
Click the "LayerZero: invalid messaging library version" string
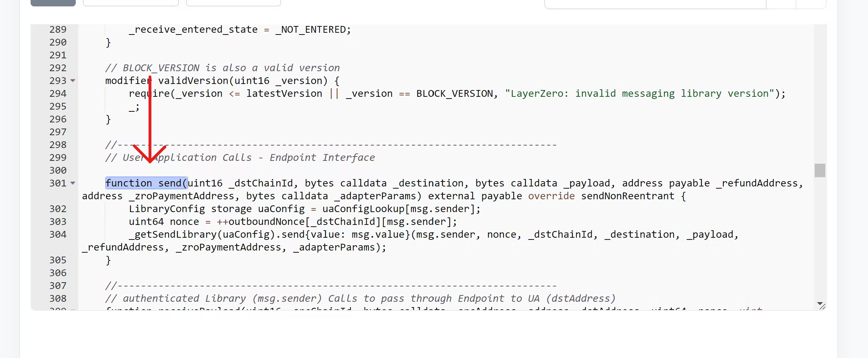(x=640, y=94)
